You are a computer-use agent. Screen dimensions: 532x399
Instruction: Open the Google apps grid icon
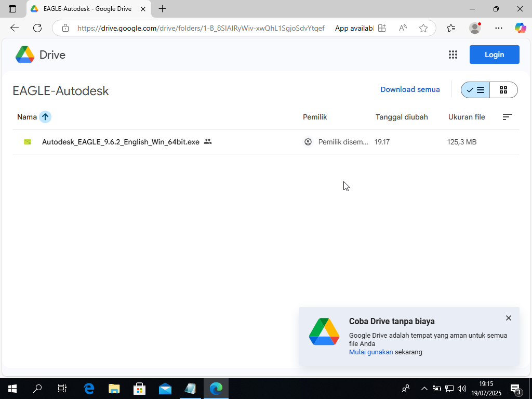pos(453,55)
